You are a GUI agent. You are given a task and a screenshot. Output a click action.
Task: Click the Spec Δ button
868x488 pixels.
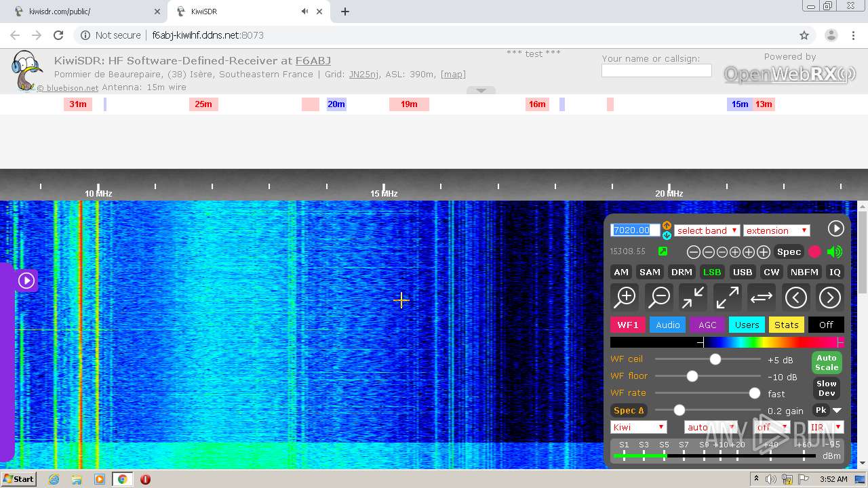pos(629,410)
